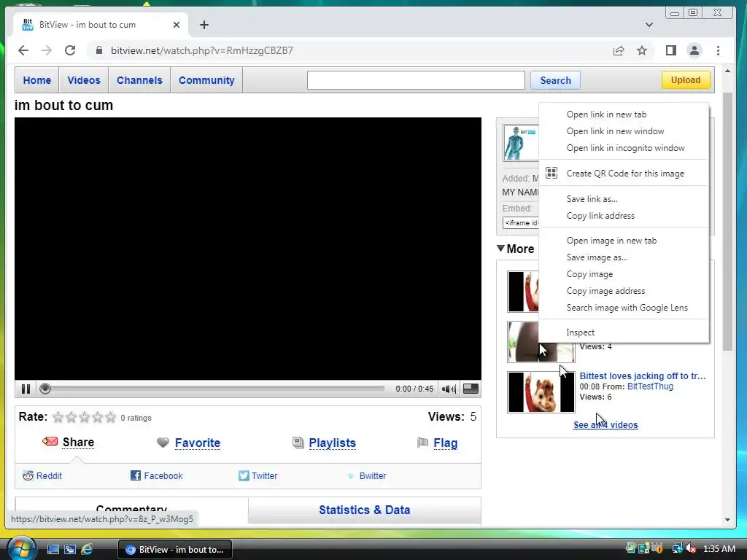Click the Favorite heart icon
This screenshot has height=560, width=747.
(163, 443)
